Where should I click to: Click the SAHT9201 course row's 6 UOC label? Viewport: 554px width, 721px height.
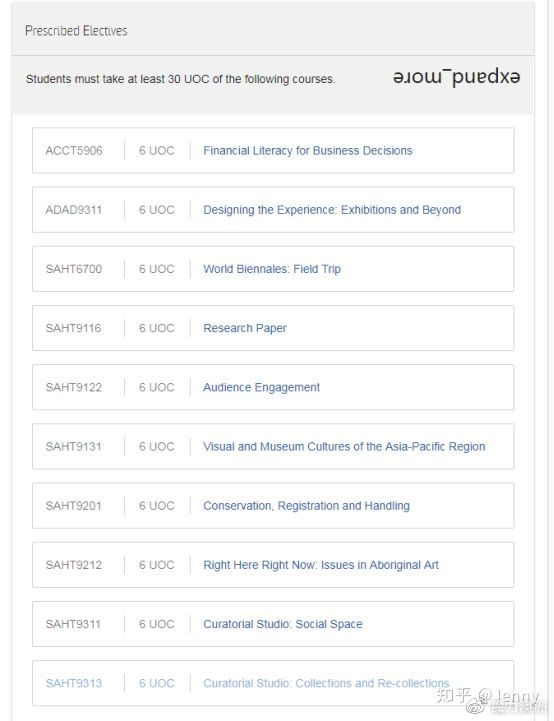157,506
